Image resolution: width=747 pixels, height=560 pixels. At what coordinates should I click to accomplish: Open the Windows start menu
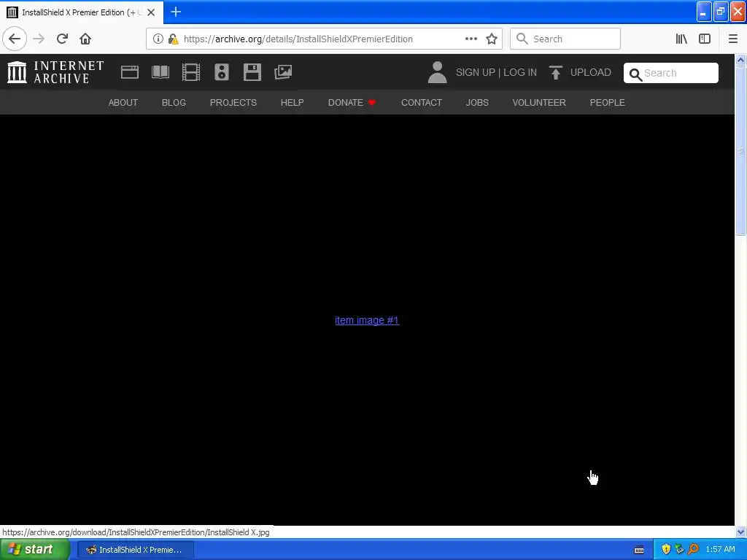pyautogui.click(x=35, y=550)
